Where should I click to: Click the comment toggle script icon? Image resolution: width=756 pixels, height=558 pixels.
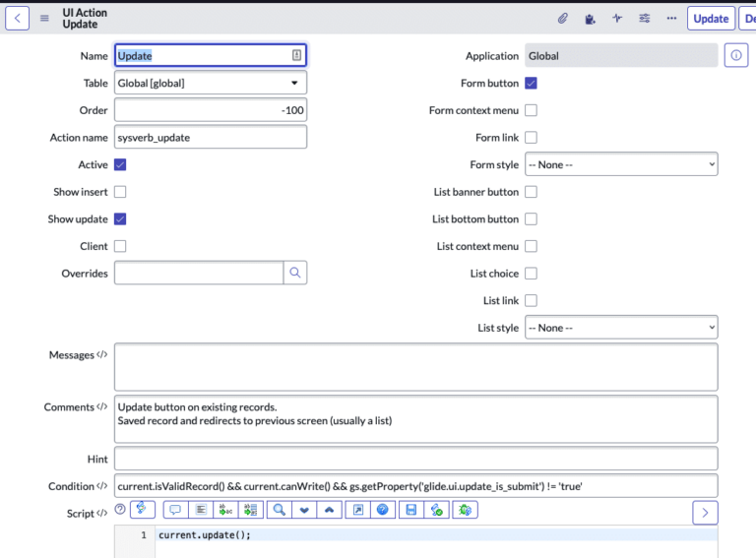coord(175,510)
